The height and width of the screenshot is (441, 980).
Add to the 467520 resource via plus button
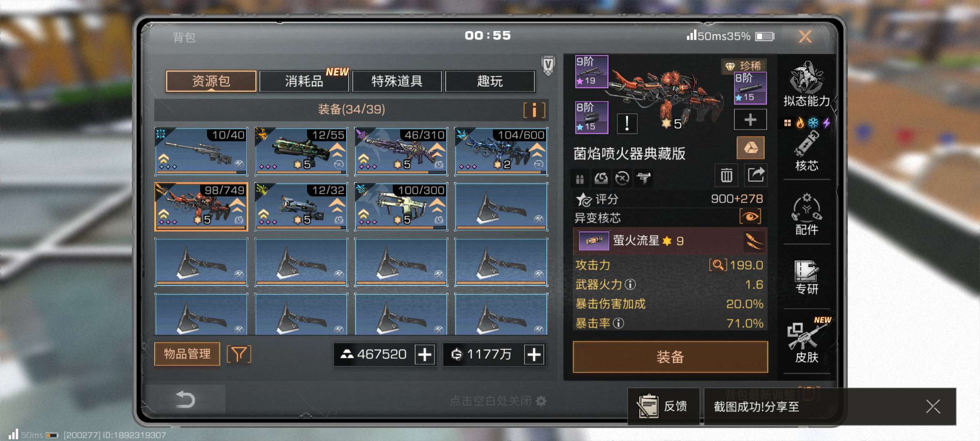[425, 354]
